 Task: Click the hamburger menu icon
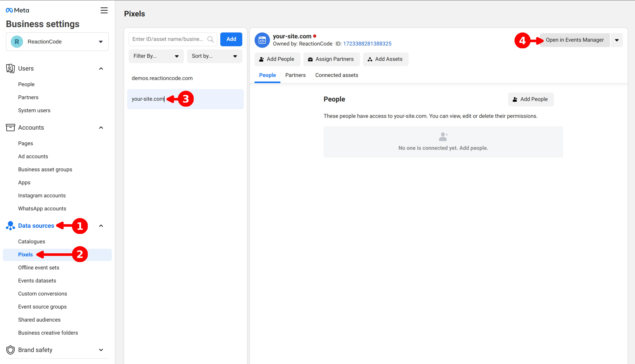pos(104,10)
